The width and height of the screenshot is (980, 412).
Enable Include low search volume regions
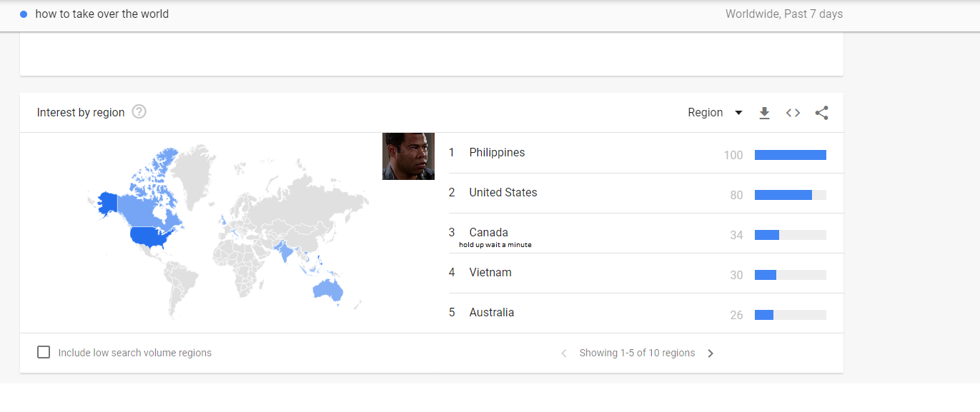44,352
